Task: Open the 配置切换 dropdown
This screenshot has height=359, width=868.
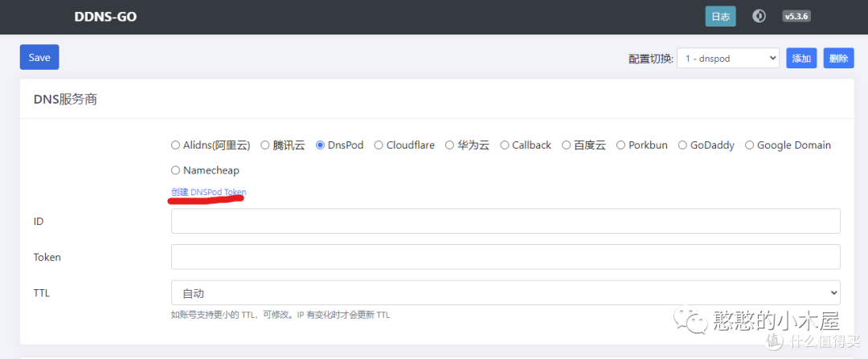Action: [728, 58]
